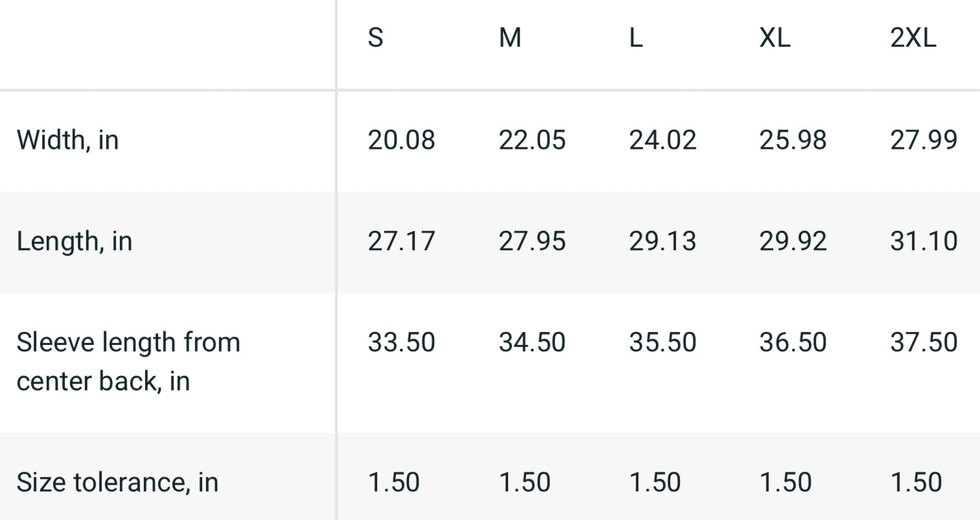This screenshot has width=980, height=520.
Task: Click "Sleeve length from center back" label
Action: point(128,361)
